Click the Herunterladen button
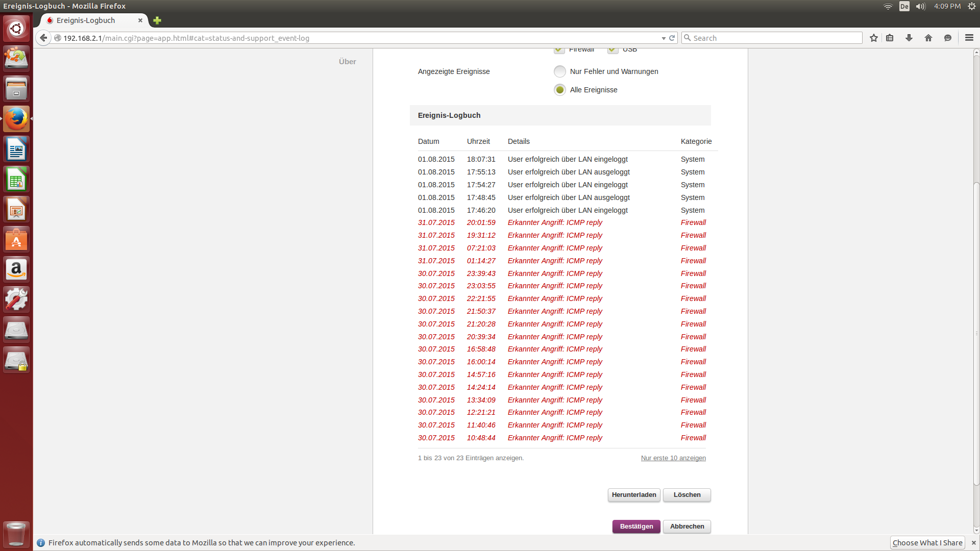 coord(634,495)
